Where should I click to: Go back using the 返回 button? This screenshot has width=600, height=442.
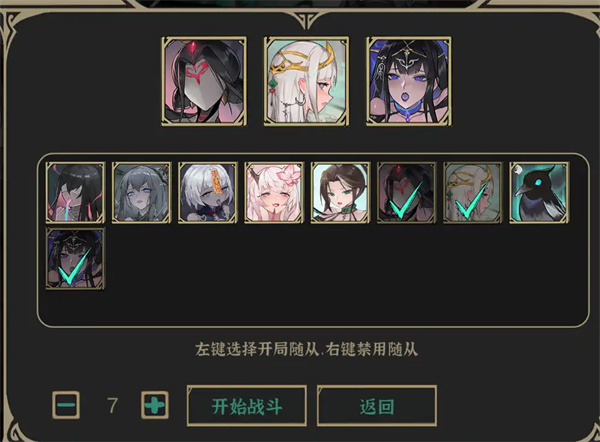377,406
